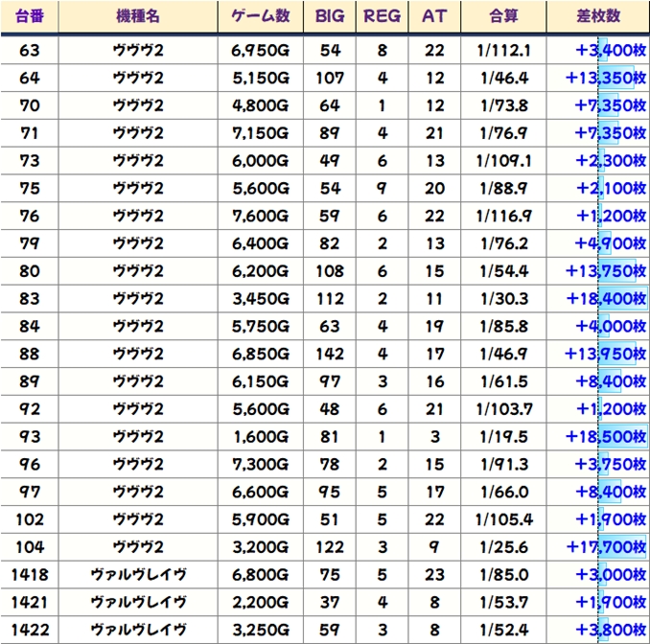The width and height of the screenshot is (650, 644).
Task: Select the 1/19.5 combined probability cell
Action: click(x=502, y=437)
